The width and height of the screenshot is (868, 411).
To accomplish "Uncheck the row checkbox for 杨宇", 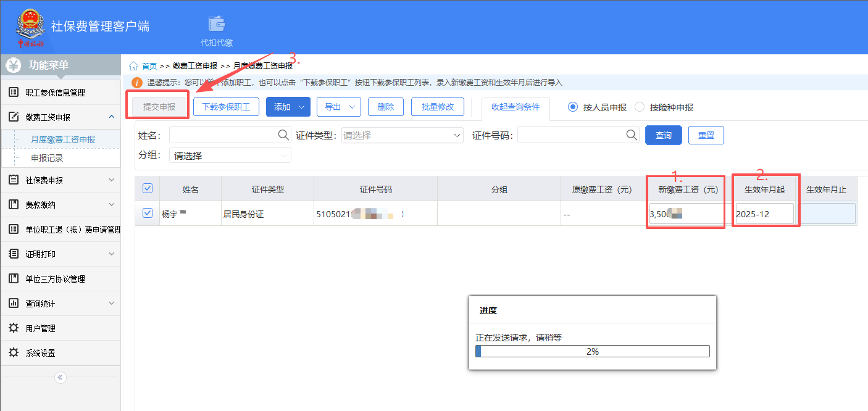I will coord(148,213).
